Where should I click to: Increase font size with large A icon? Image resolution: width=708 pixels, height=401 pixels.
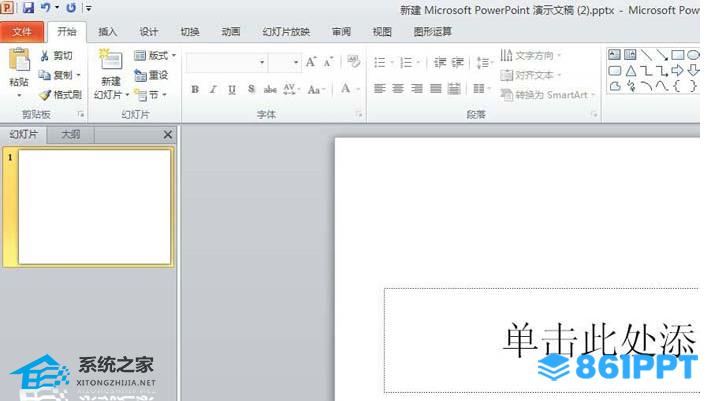[311, 62]
